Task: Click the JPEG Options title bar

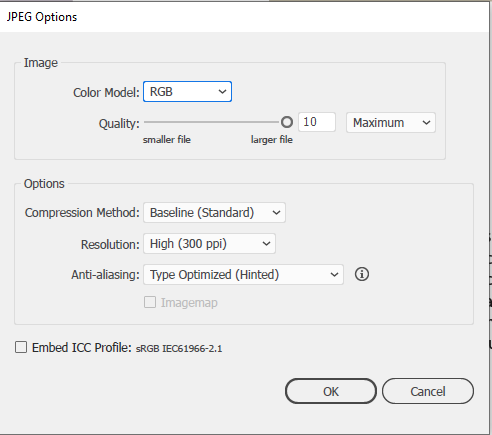Action: tap(244, 17)
